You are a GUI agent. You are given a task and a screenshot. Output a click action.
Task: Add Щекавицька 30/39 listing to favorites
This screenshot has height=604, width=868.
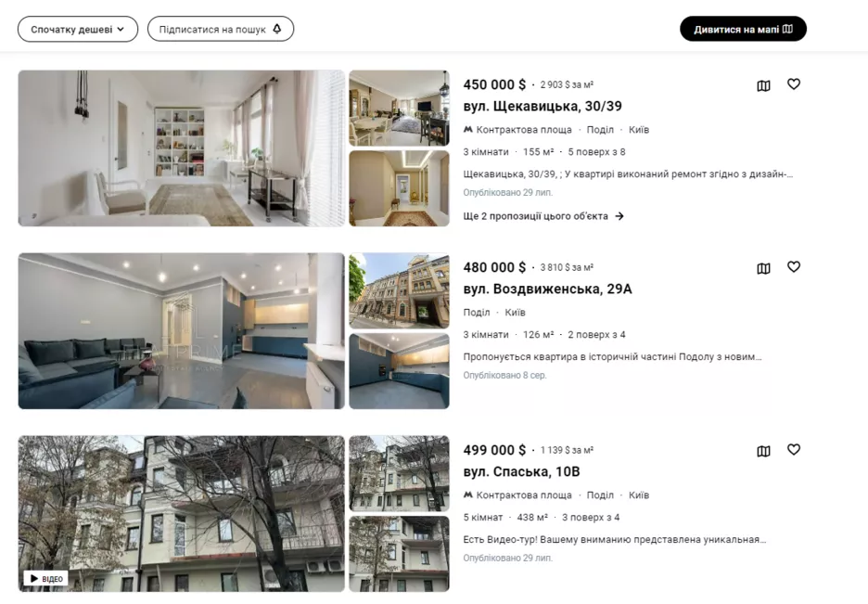(794, 84)
